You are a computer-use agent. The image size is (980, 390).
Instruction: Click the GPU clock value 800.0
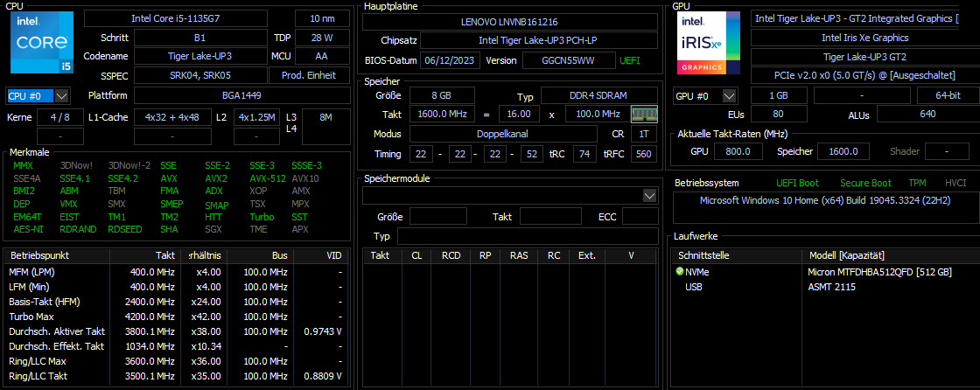[737, 151]
